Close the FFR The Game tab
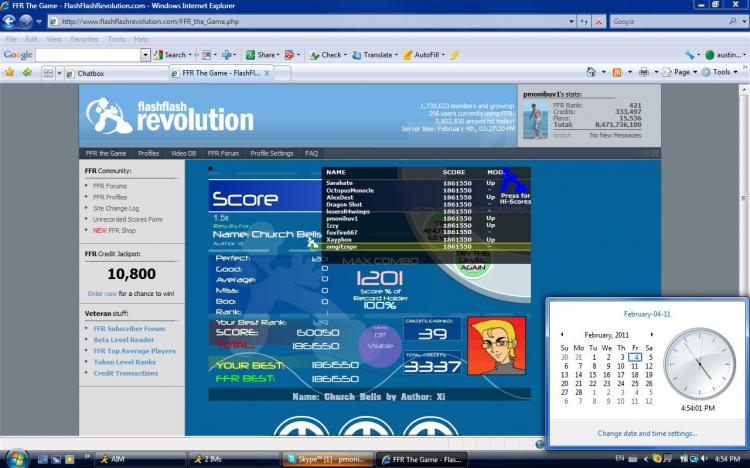 267,73
